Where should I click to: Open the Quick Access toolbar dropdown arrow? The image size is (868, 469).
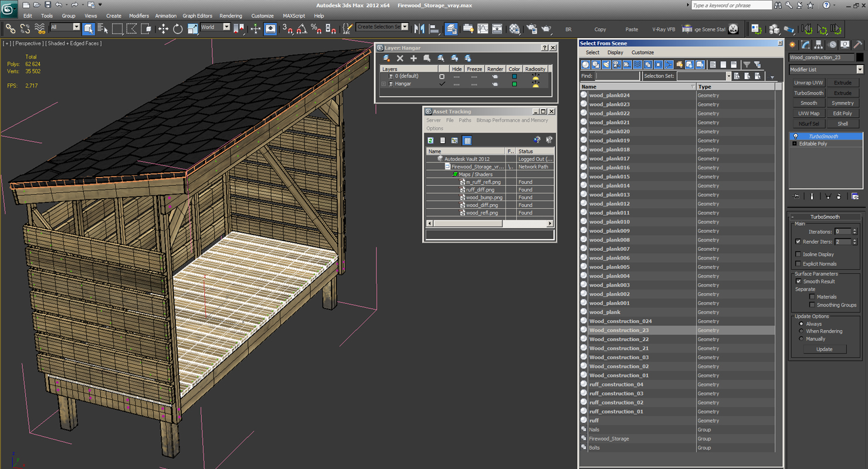[x=100, y=5]
